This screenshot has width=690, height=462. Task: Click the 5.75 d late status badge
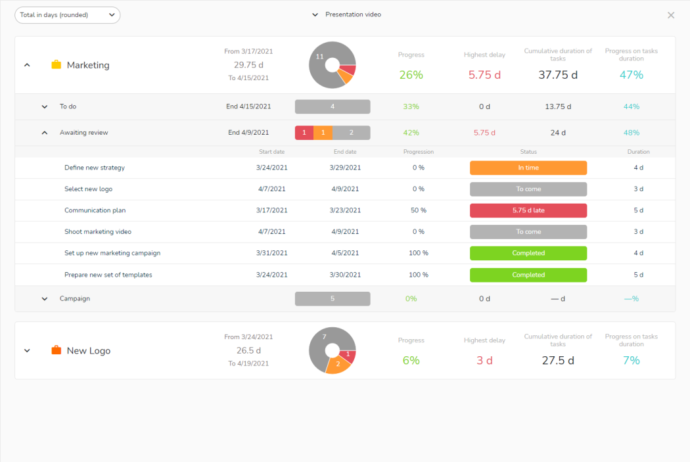click(528, 210)
